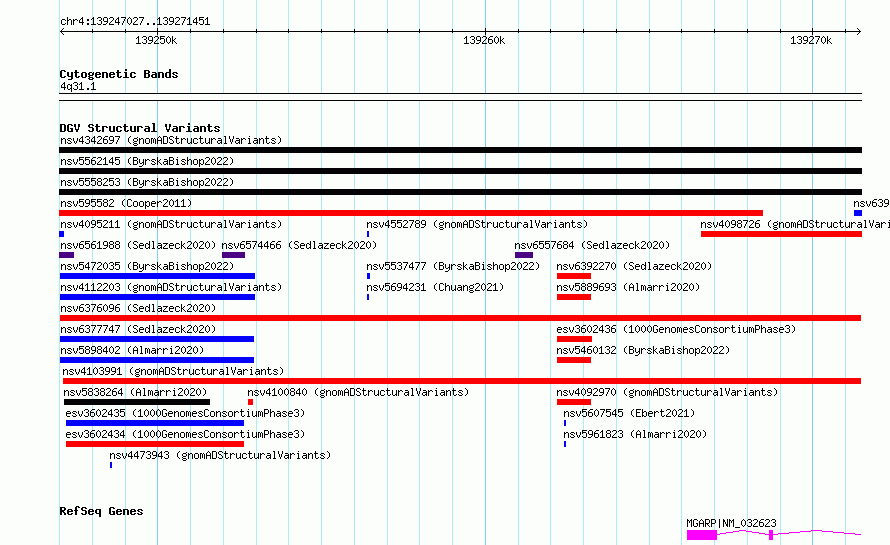Viewport: 890px width, 545px height.
Task: Open nsv6376096 Sedlazeck2020 label
Action: click(x=138, y=308)
